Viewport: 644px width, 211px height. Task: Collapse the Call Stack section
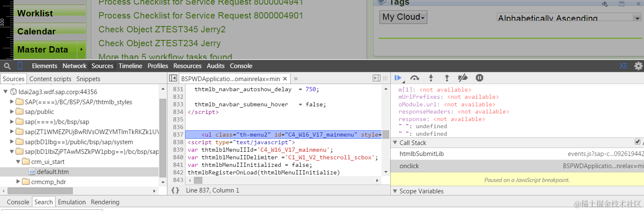click(x=395, y=143)
